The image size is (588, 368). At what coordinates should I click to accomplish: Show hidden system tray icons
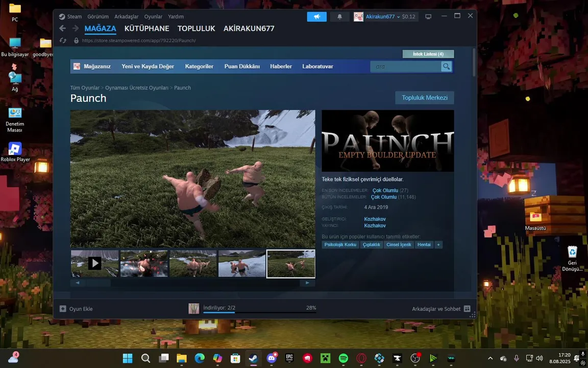click(490, 358)
